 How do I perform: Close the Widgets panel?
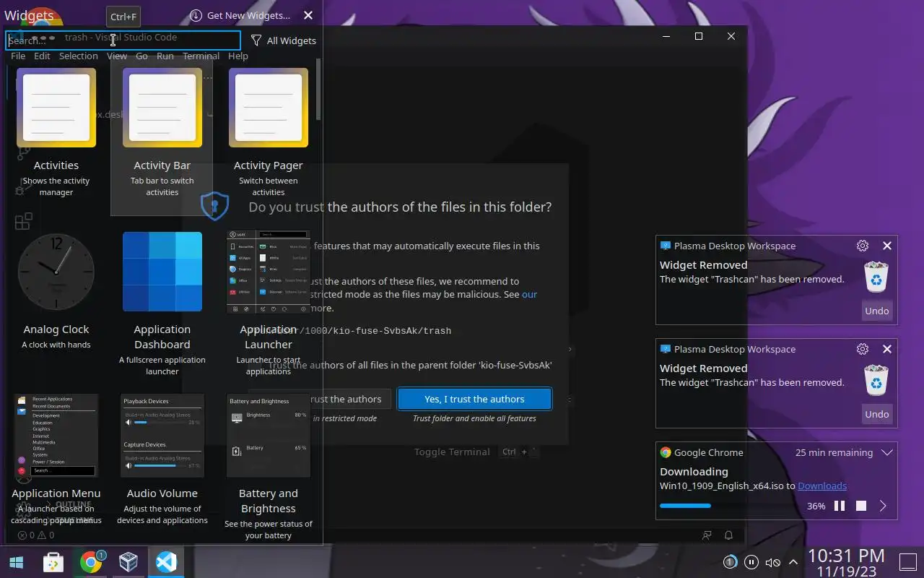tap(308, 15)
